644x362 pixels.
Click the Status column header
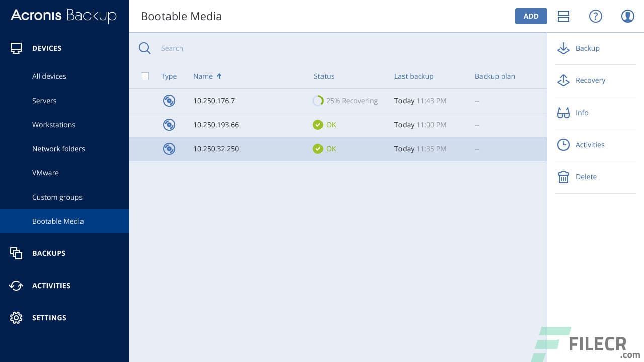tap(324, 76)
